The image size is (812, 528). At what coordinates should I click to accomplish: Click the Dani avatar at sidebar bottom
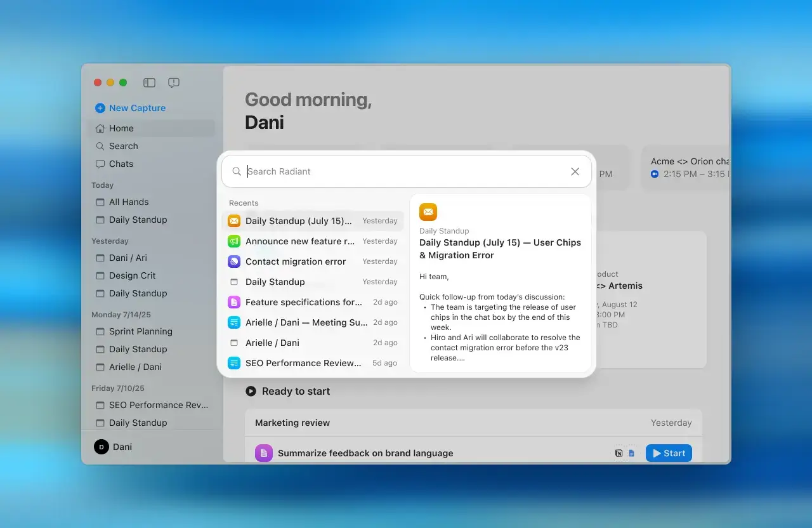tap(101, 447)
